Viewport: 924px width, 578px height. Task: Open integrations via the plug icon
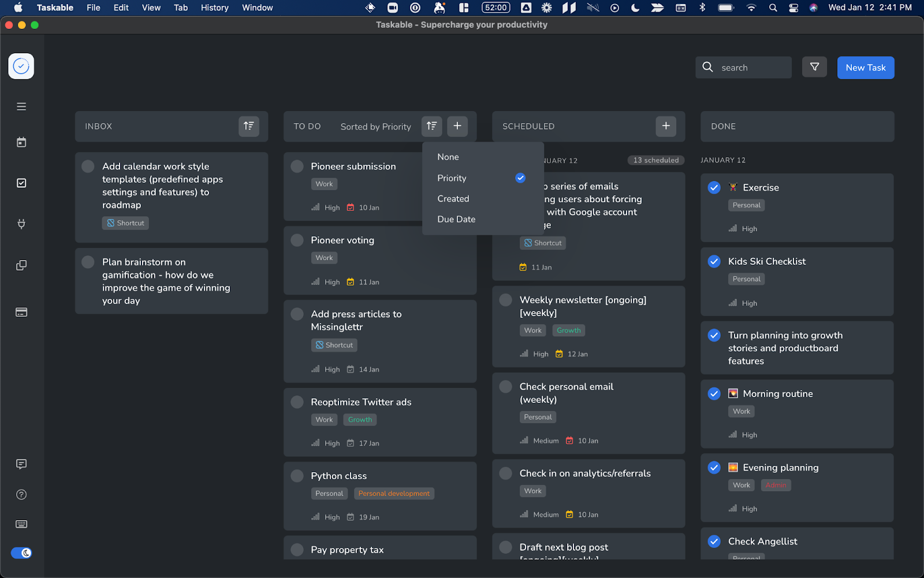[x=21, y=224]
